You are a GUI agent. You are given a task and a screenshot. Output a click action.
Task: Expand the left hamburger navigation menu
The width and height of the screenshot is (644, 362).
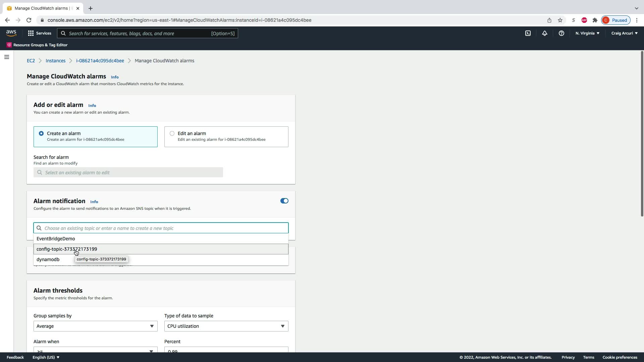pyautogui.click(x=6, y=57)
